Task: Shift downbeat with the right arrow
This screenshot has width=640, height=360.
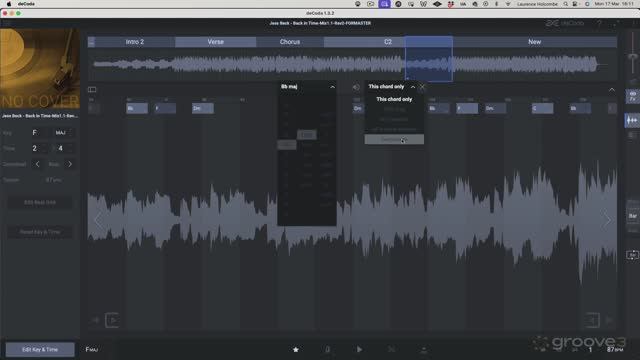Action: pyautogui.click(x=70, y=164)
